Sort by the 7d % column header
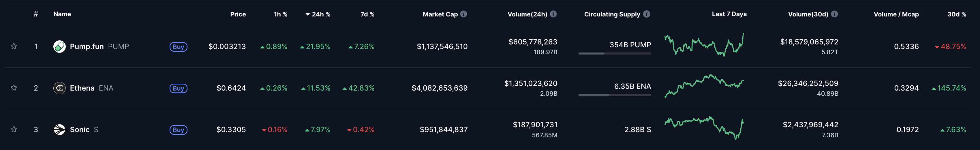This screenshot has height=150, width=980. click(x=367, y=14)
